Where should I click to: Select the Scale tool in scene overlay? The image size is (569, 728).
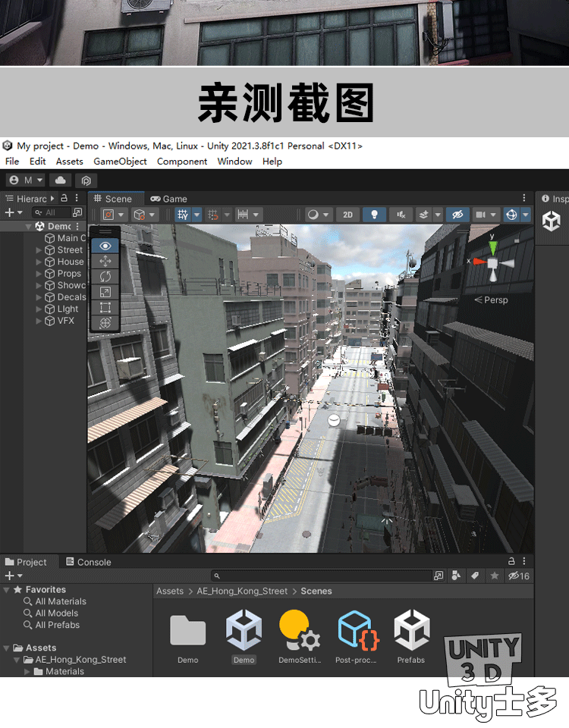tap(105, 292)
